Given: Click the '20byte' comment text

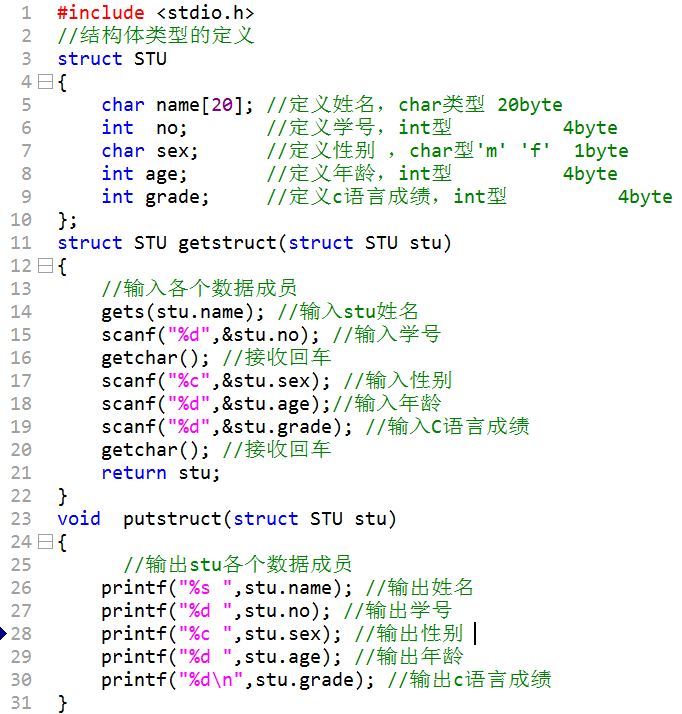Looking at the screenshot, I should click(530, 105).
